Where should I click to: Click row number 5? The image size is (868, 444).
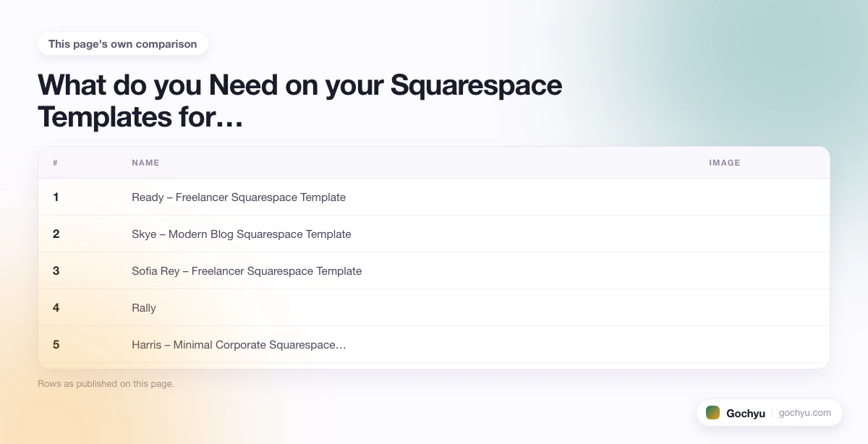[56, 344]
